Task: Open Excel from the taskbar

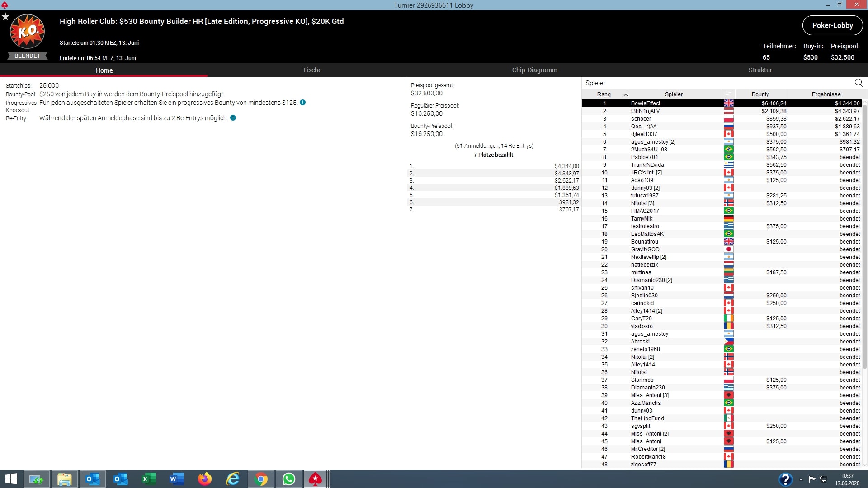Action: click(149, 479)
